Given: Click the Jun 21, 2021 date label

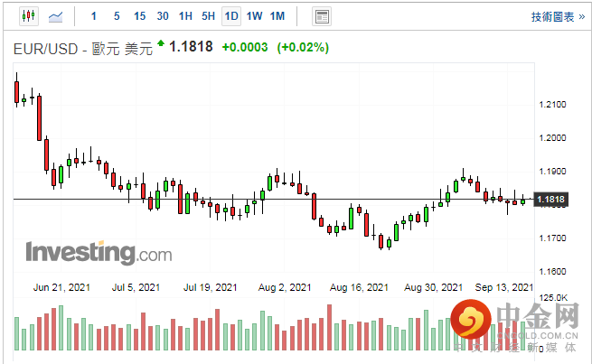Looking at the screenshot, I should point(61,287).
